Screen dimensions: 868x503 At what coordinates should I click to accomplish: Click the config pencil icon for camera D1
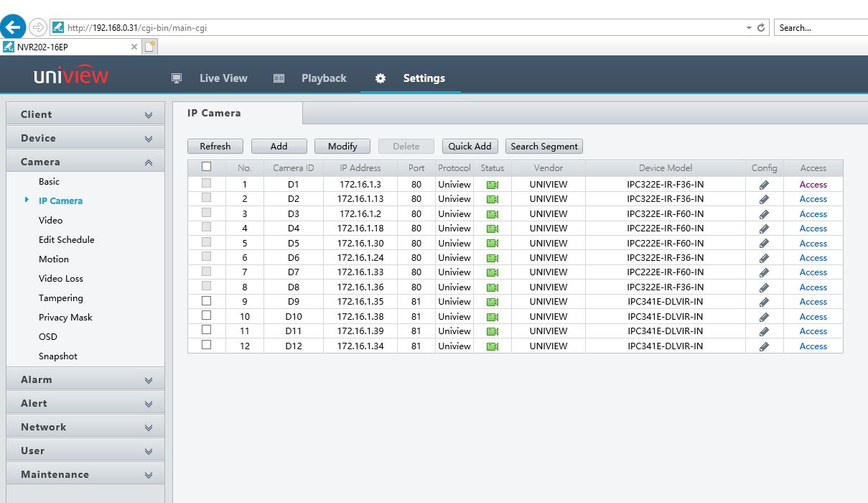tap(764, 185)
